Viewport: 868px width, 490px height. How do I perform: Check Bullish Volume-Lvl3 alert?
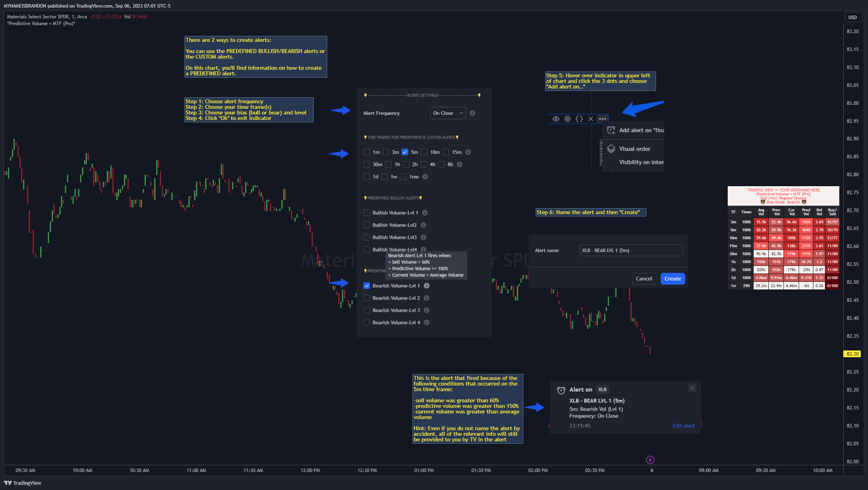[367, 237]
